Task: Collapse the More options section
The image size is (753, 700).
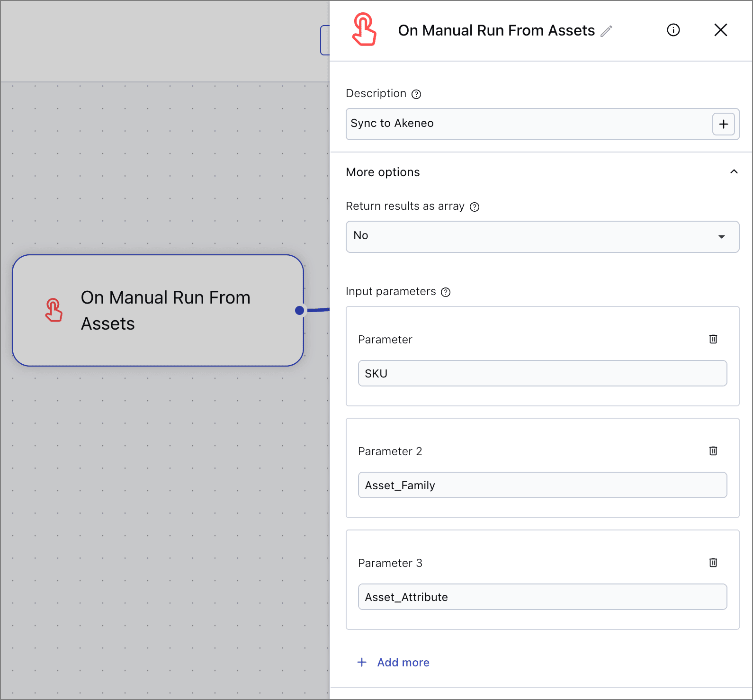Action: click(734, 171)
